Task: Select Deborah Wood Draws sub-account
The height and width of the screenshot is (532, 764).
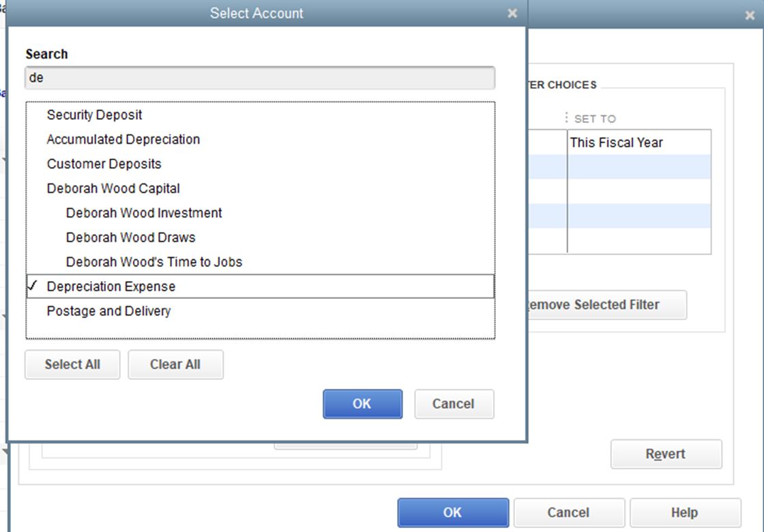Action: (x=131, y=238)
